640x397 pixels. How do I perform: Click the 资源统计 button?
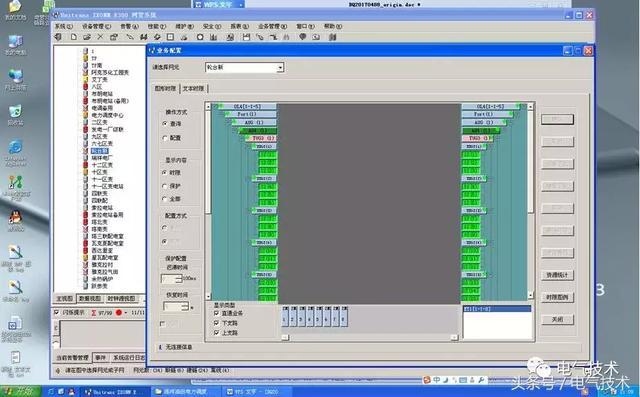coord(557,275)
